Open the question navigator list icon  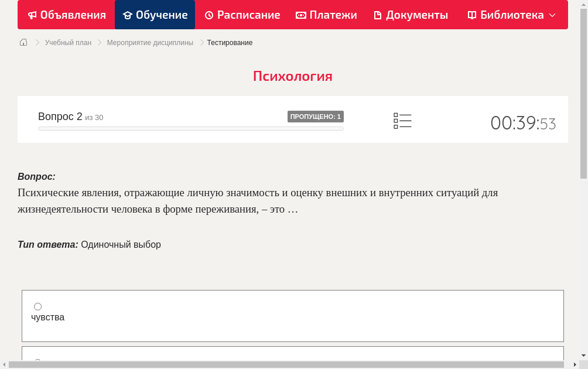402,121
